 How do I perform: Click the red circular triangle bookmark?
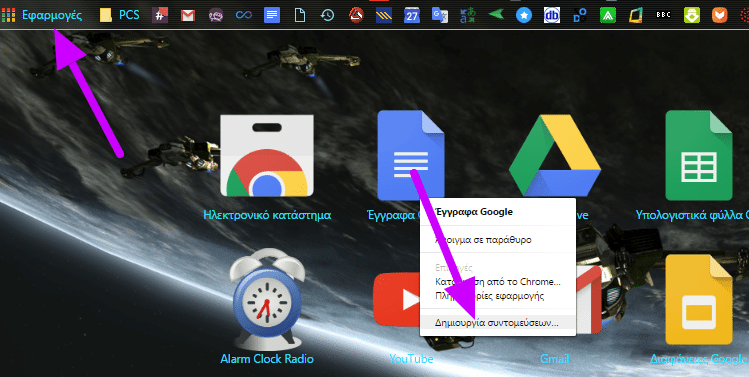(355, 15)
